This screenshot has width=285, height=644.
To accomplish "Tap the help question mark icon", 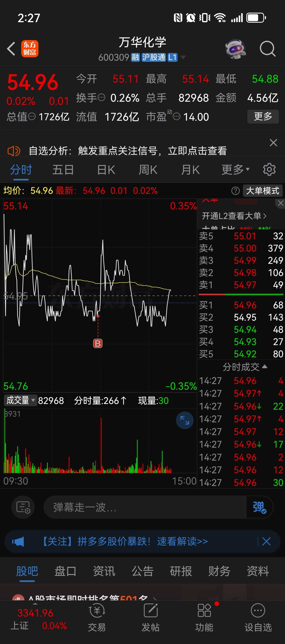I will tap(235, 191).
